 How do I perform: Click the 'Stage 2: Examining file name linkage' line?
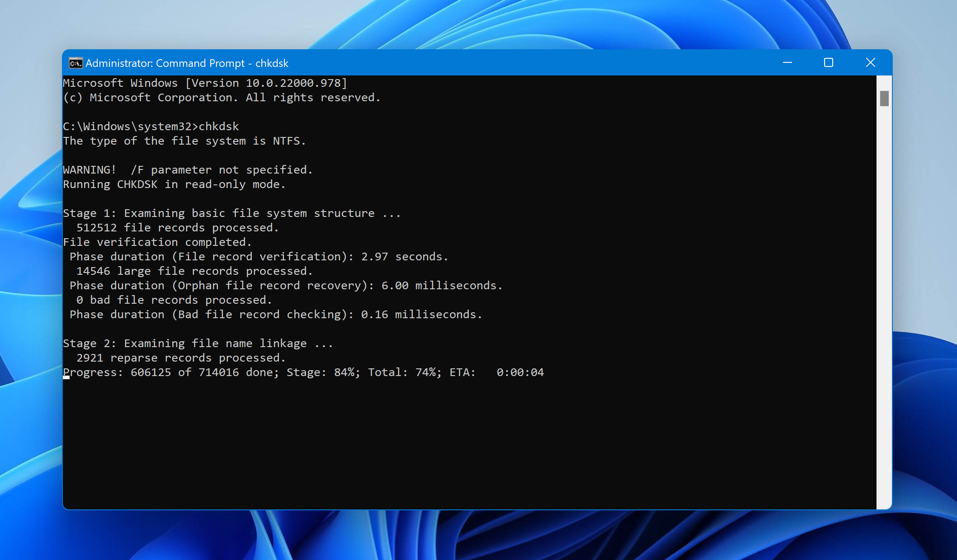[198, 344]
